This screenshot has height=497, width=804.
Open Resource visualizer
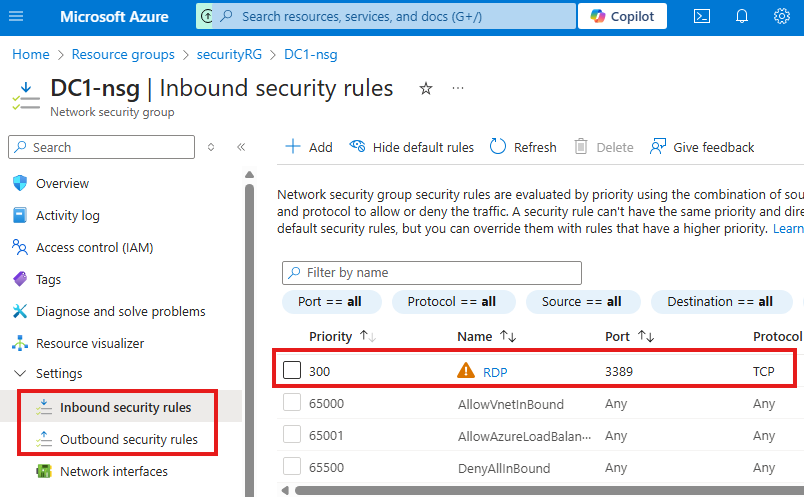click(x=90, y=343)
